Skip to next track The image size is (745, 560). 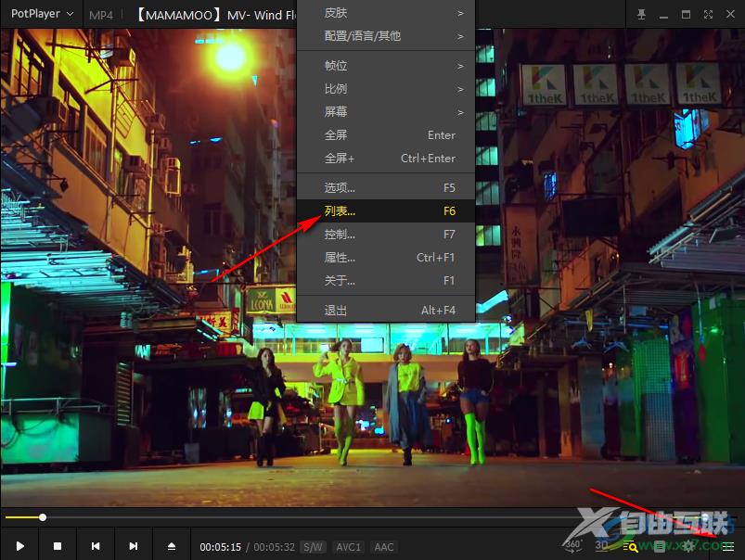[x=134, y=546]
